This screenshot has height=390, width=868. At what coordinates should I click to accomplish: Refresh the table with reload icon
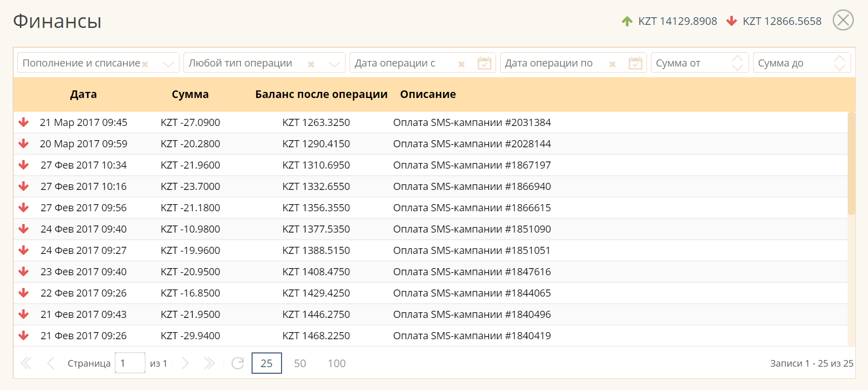click(237, 363)
